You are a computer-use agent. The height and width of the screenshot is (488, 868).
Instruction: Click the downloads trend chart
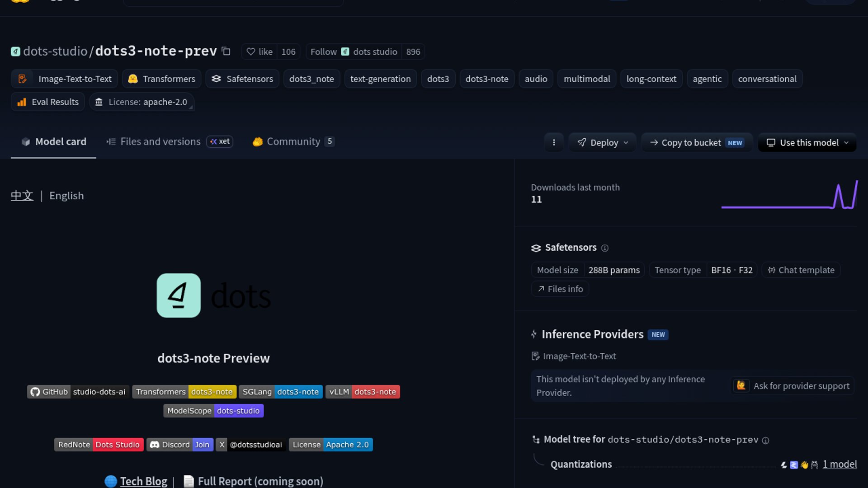tap(789, 195)
